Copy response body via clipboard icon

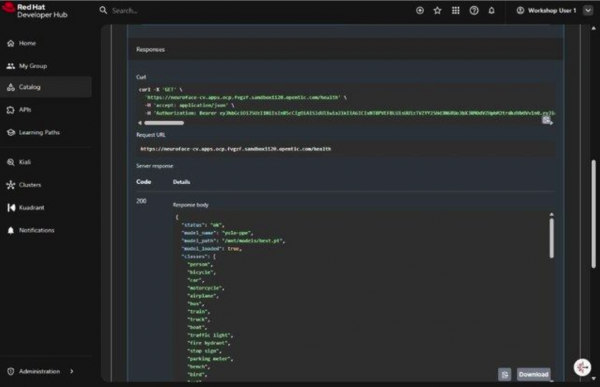click(504, 374)
